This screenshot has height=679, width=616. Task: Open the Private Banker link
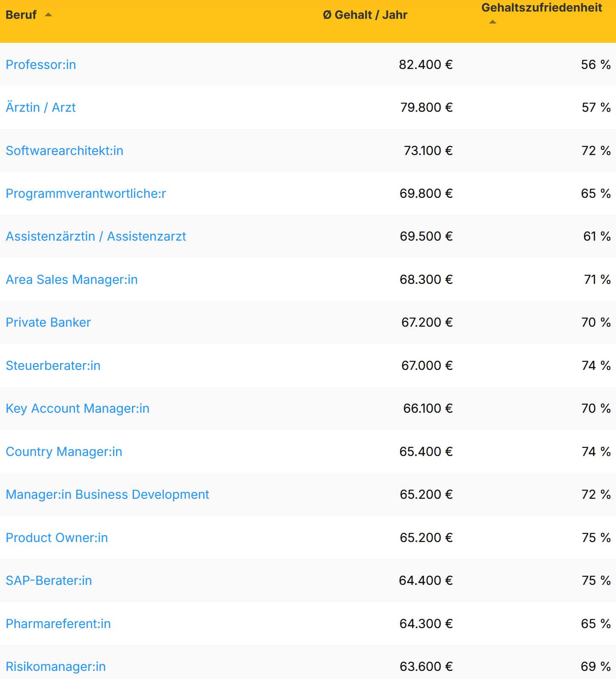(48, 322)
